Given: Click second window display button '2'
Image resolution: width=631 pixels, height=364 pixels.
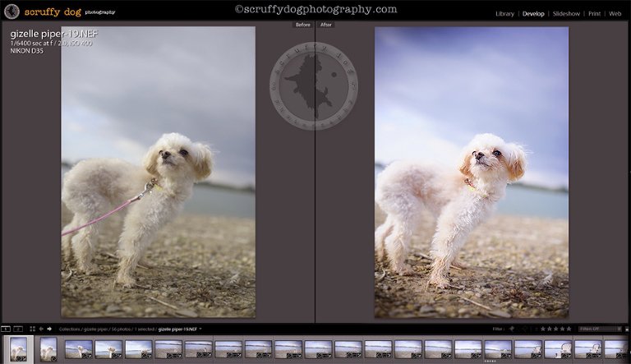Looking at the screenshot, I should click(18, 329).
